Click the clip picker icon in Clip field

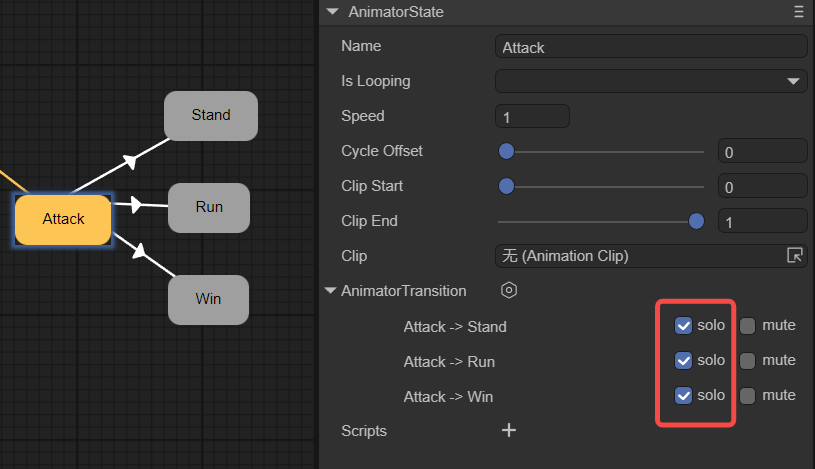(x=796, y=256)
